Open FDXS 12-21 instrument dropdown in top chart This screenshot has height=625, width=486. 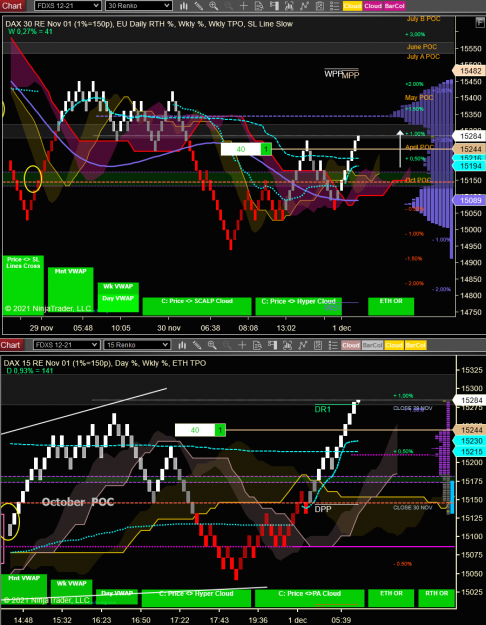[x=67, y=6]
